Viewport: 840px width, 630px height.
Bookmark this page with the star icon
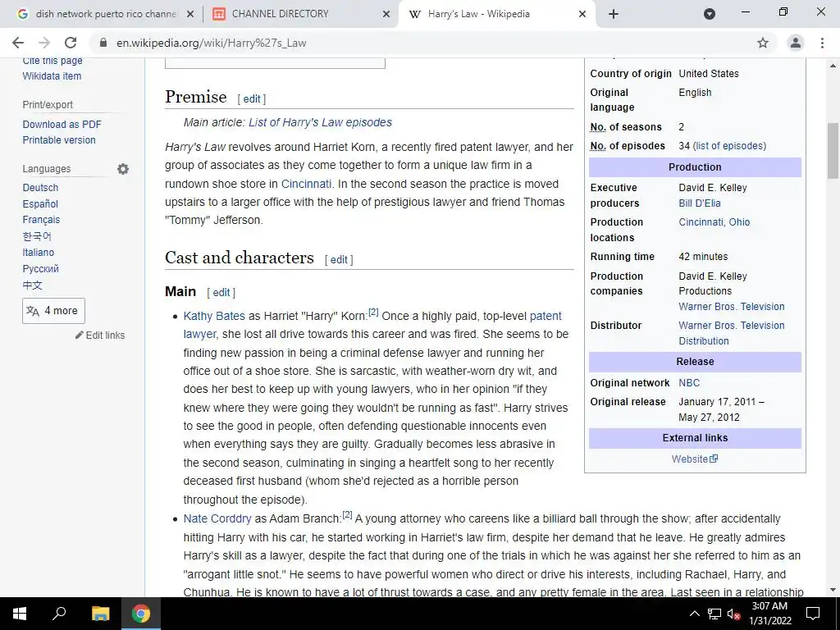pos(763,43)
